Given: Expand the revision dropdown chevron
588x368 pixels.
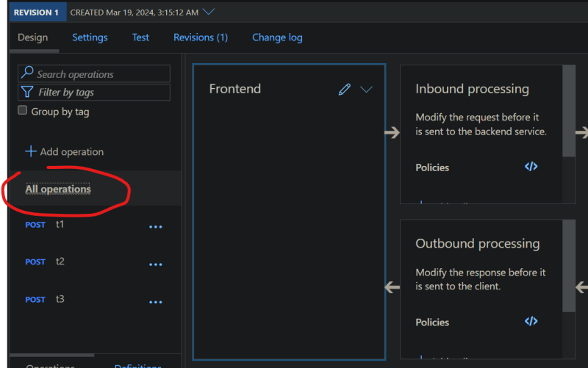Looking at the screenshot, I should point(209,12).
